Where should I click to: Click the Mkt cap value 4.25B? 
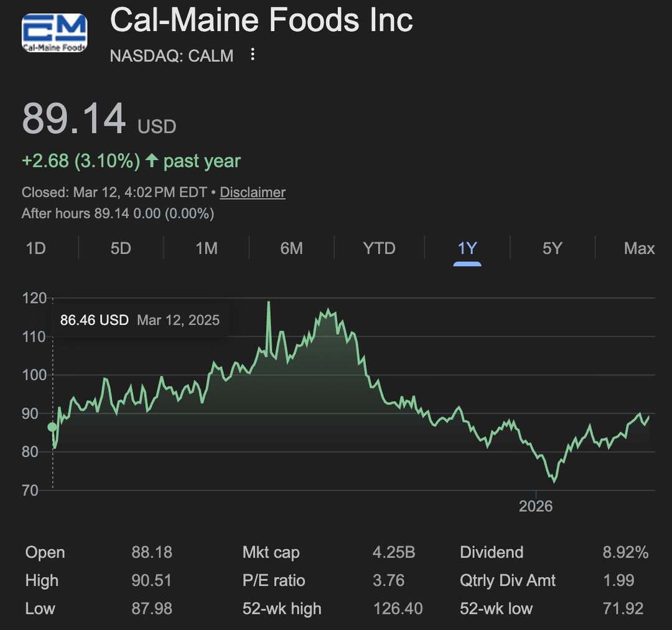(394, 552)
